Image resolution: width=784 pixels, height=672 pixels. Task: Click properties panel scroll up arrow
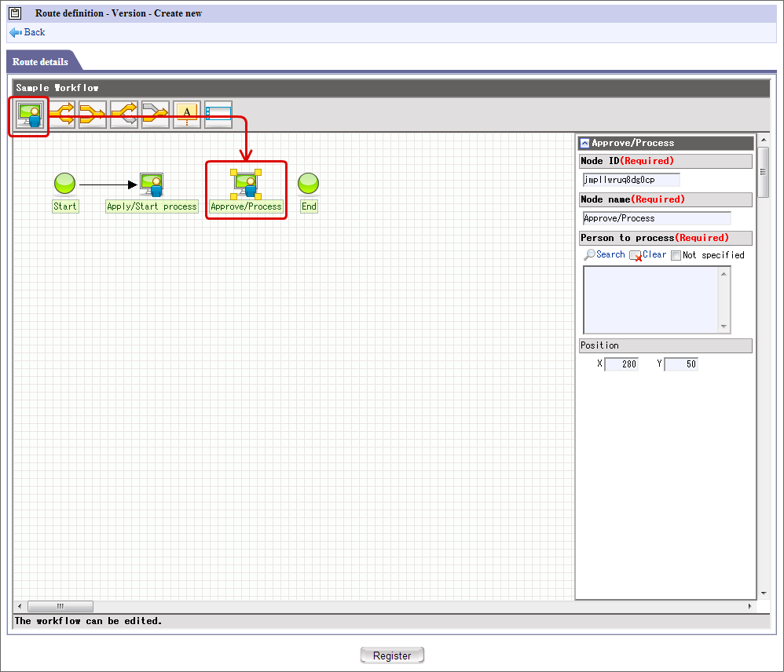[764, 140]
